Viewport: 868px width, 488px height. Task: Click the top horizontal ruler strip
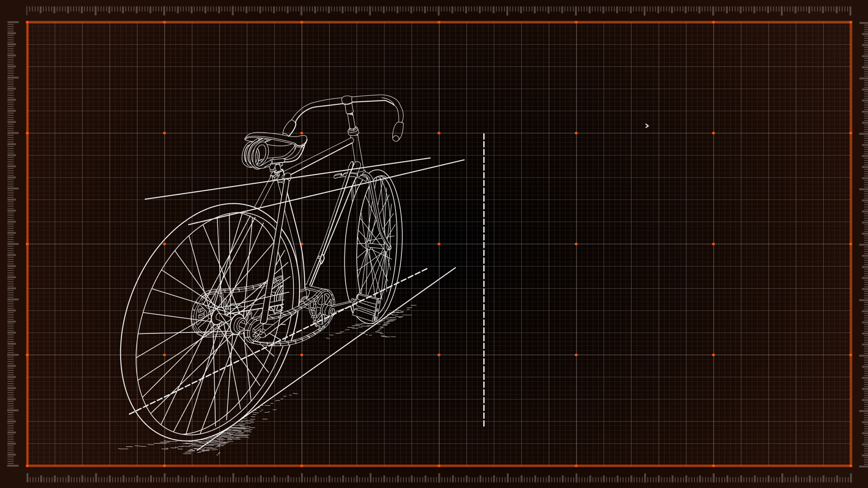439,10
